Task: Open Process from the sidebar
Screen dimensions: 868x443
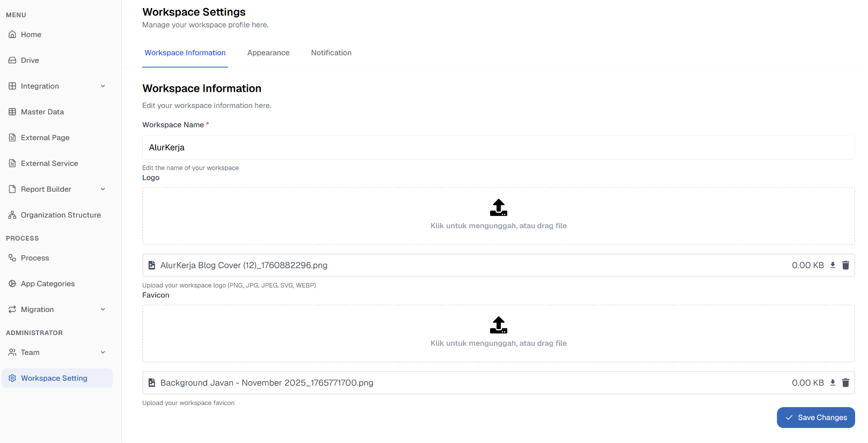Action: 57,258
